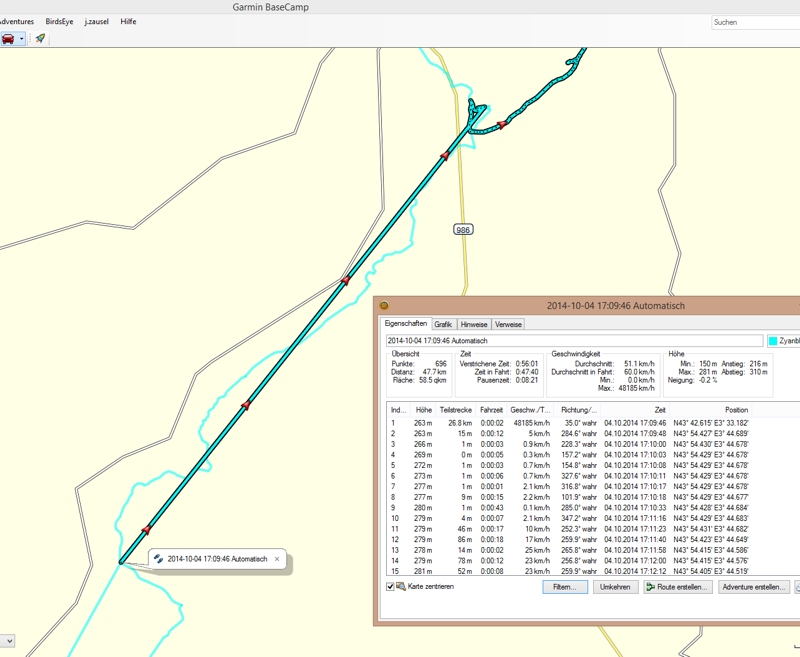Click the Umkehren button
The image size is (800, 657).
tap(615, 587)
